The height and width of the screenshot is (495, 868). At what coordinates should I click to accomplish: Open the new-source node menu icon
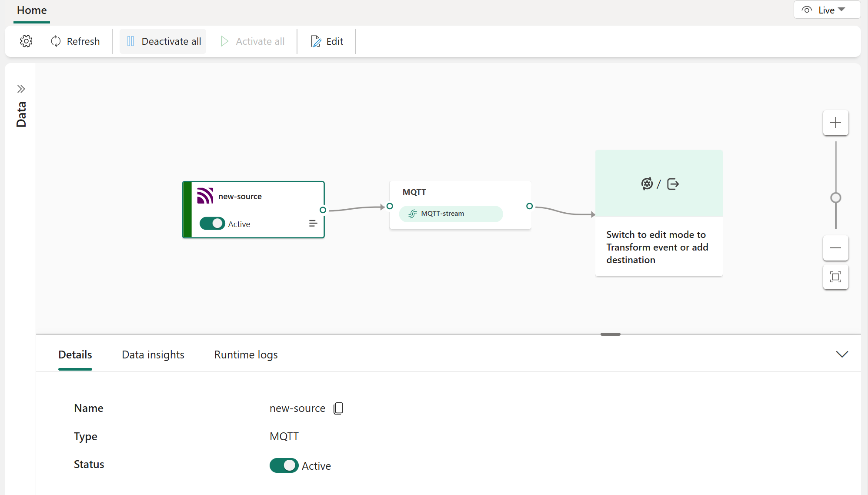[313, 224]
